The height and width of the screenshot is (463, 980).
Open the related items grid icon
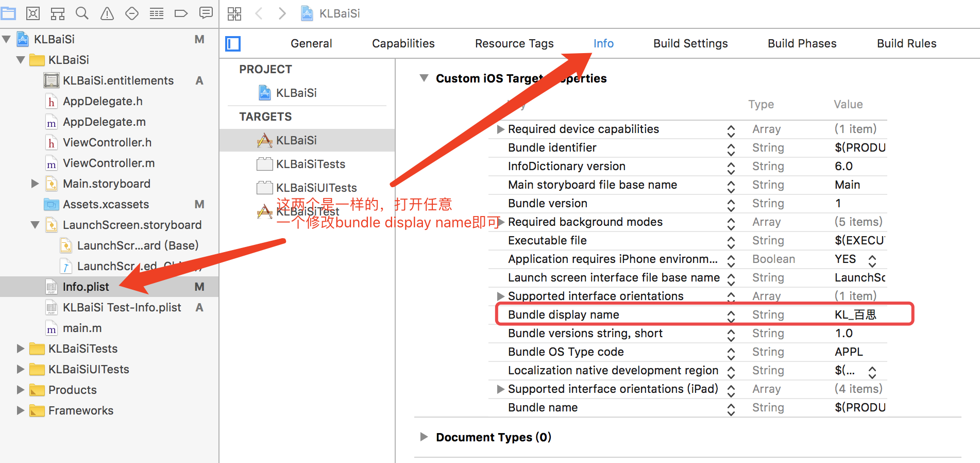[x=234, y=13]
